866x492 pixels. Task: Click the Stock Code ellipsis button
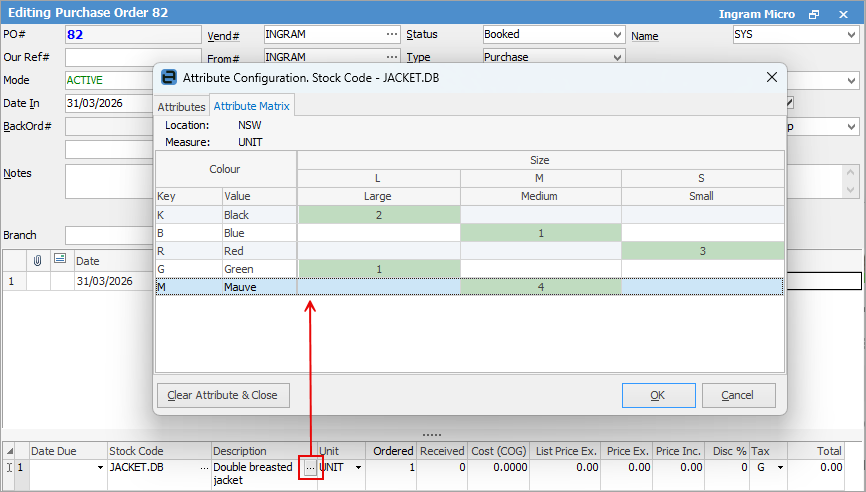click(204, 467)
